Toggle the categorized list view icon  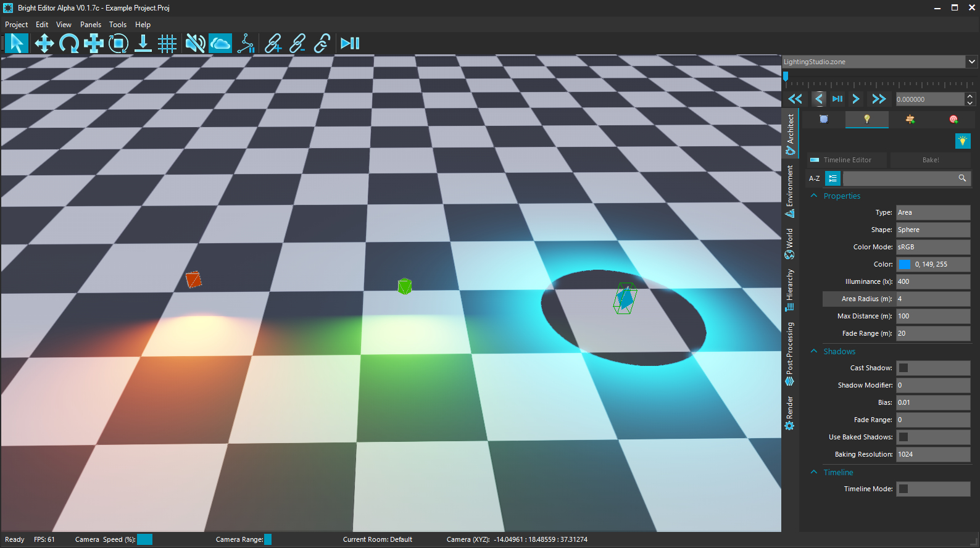(833, 178)
